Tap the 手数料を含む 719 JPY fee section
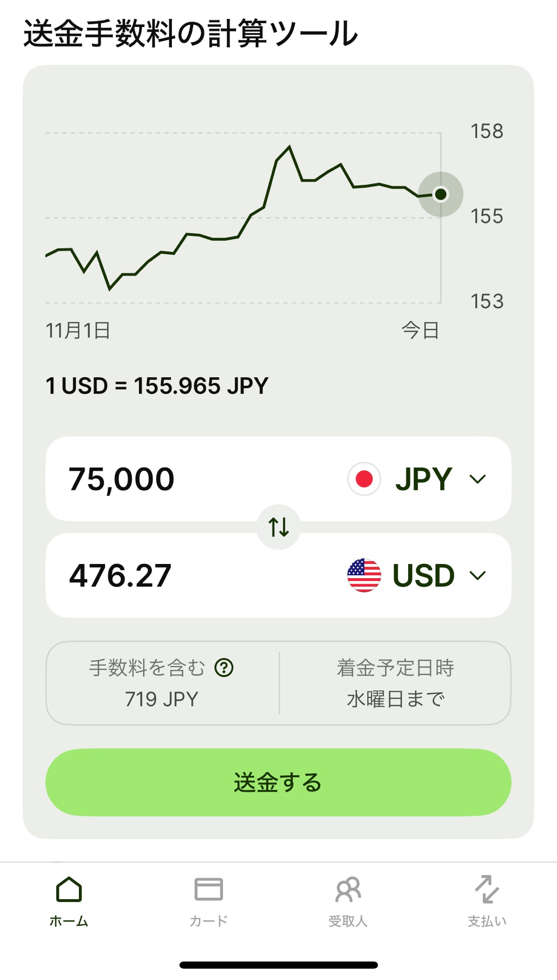 pyautogui.click(x=162, y=683)
